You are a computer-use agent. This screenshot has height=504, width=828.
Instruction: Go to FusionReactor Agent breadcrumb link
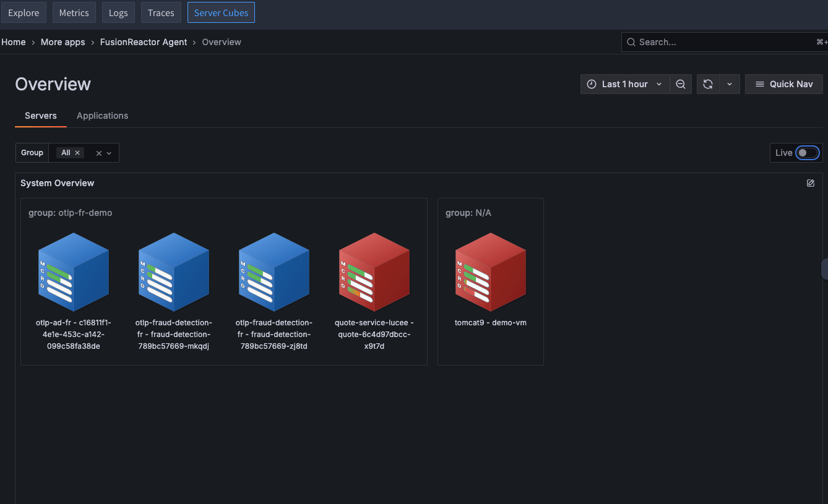(143, 42)
